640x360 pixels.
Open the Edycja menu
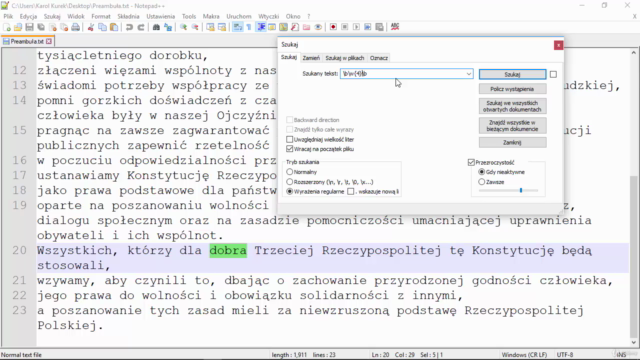click(x=28, y=16)
